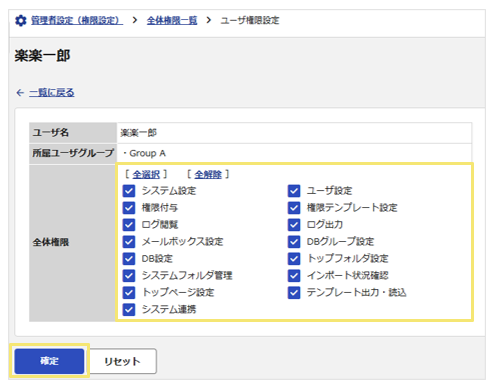Disable システムフォルダ管理 checkbox
Viewport: 496px width, 392px height.
tap(129, 276)
